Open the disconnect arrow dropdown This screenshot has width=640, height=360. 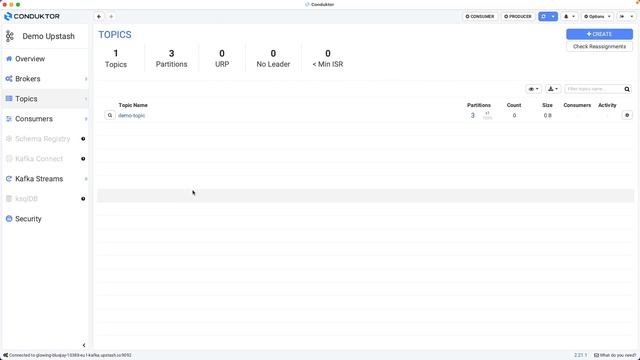[x=627, y=16]
